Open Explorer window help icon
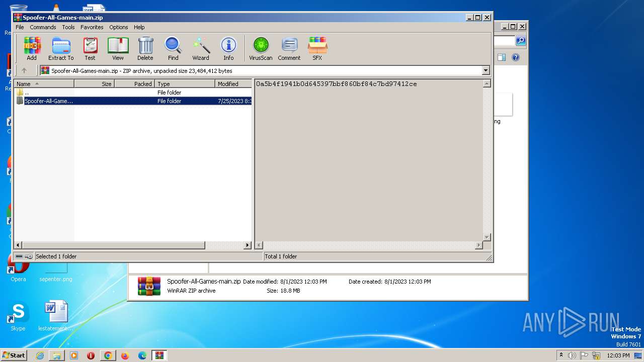Image resolution: width=644 pixels, height=362 pixels. [516, 57]
